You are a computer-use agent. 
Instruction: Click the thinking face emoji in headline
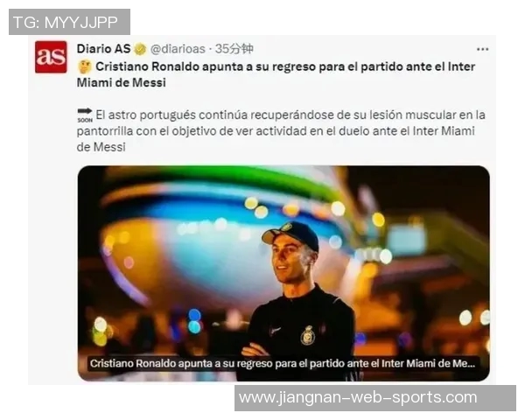85,66
